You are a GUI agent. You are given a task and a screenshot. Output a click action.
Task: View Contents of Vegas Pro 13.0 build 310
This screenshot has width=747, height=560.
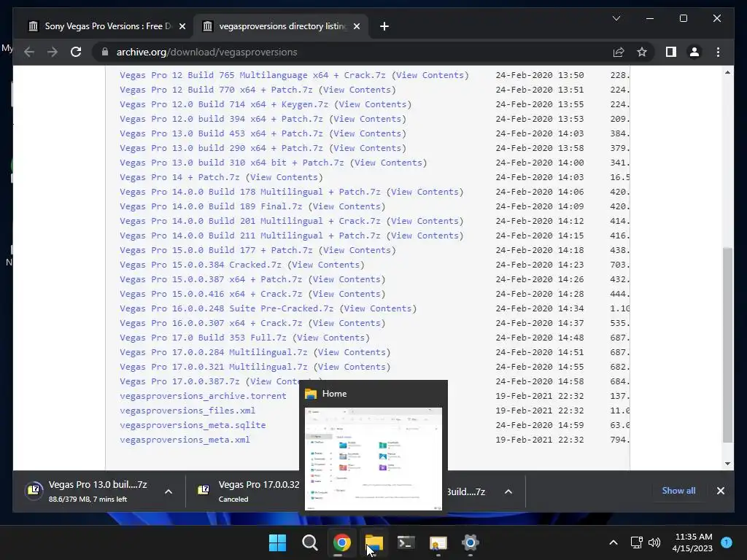tap(388, 163)
